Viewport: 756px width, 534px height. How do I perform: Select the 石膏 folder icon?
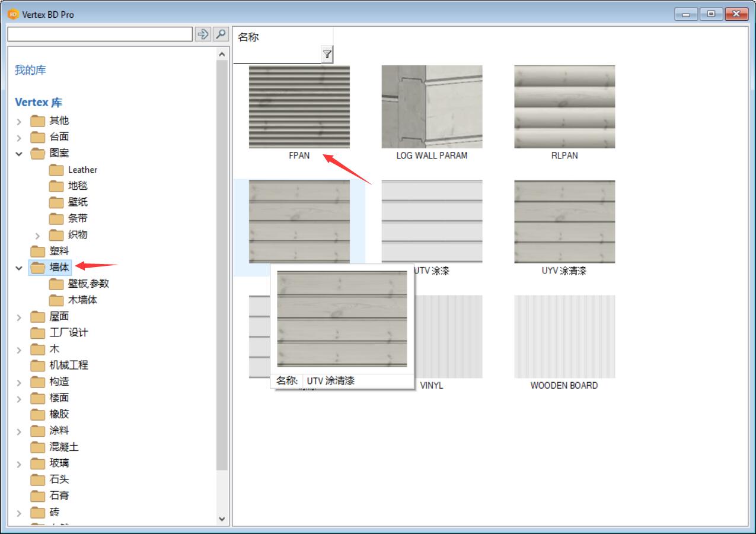coord(38,496)
